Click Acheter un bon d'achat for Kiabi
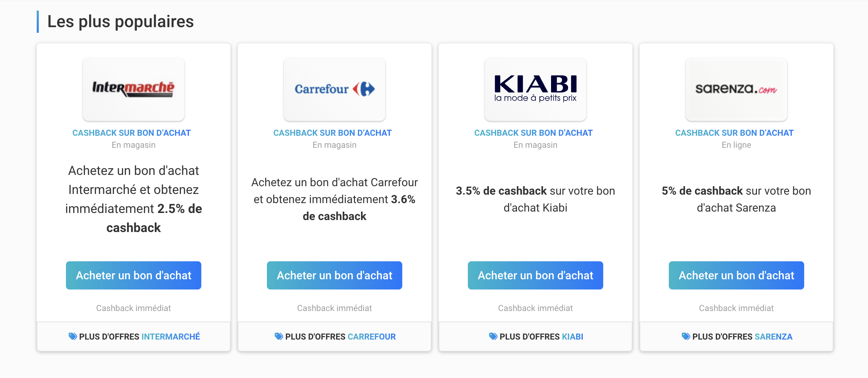This screenshot has width=868, height=378. [535, 275]
